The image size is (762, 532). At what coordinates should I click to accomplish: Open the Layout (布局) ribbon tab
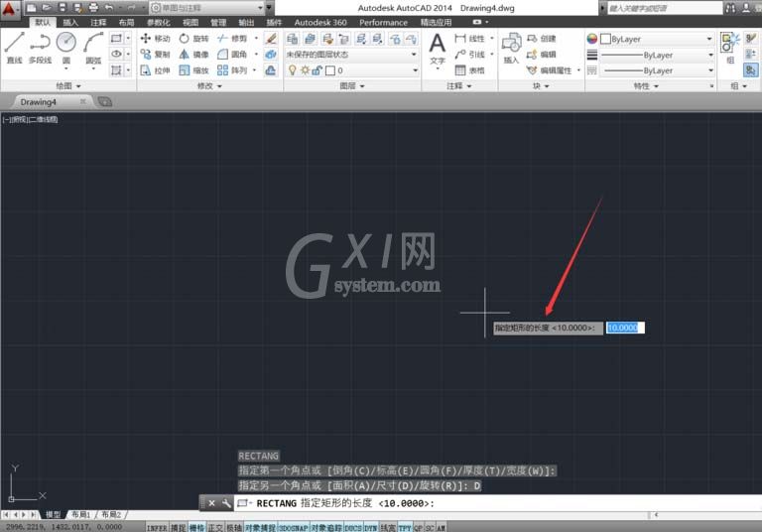pyautogui.click(x=126, y=23)
